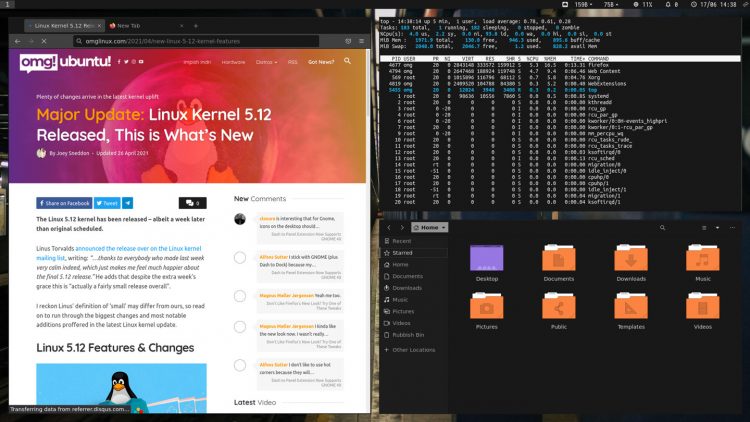750x422 pixels.
Task: Select Videos in Files sidebar
Action: coord(414,323)
